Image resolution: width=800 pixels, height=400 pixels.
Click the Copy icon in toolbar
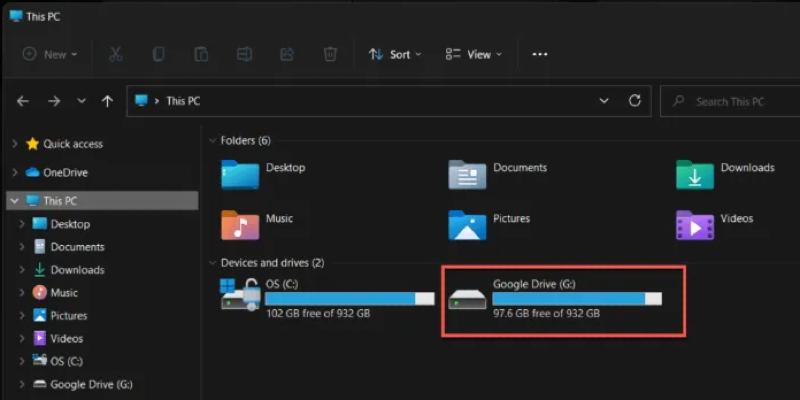[158, 54]
